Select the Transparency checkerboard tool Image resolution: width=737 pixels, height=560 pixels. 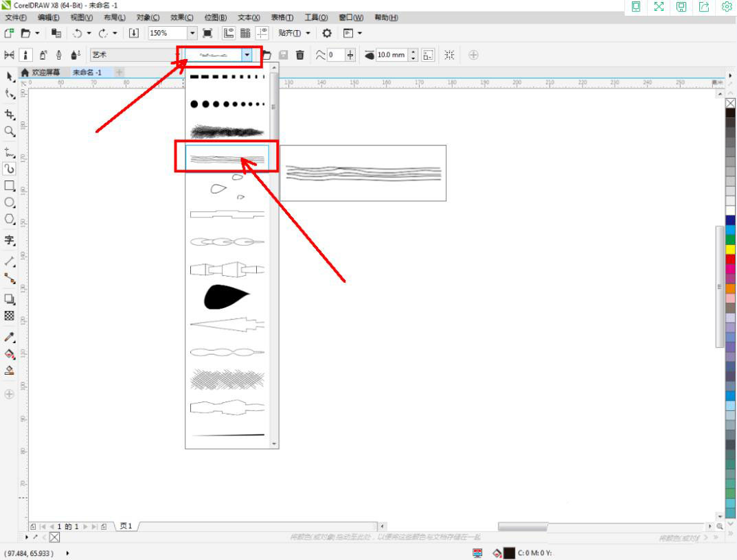tap(10, 316)
